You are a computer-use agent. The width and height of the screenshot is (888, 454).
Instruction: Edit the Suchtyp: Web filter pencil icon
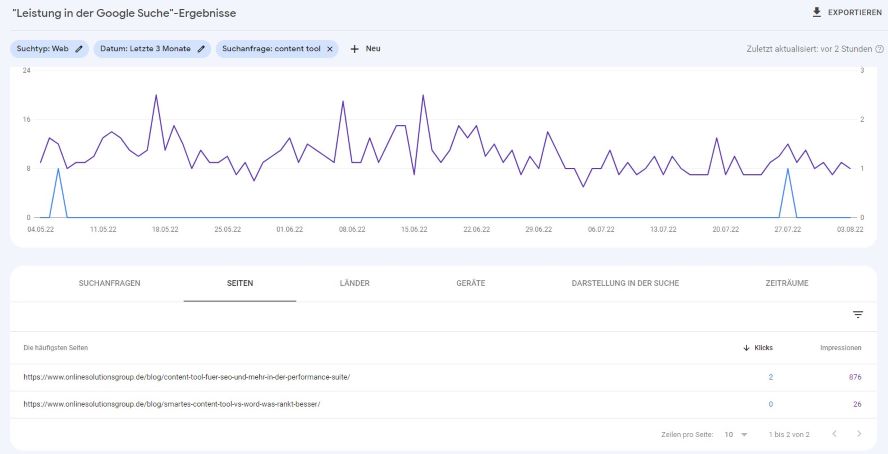click(x=79, y=49)
